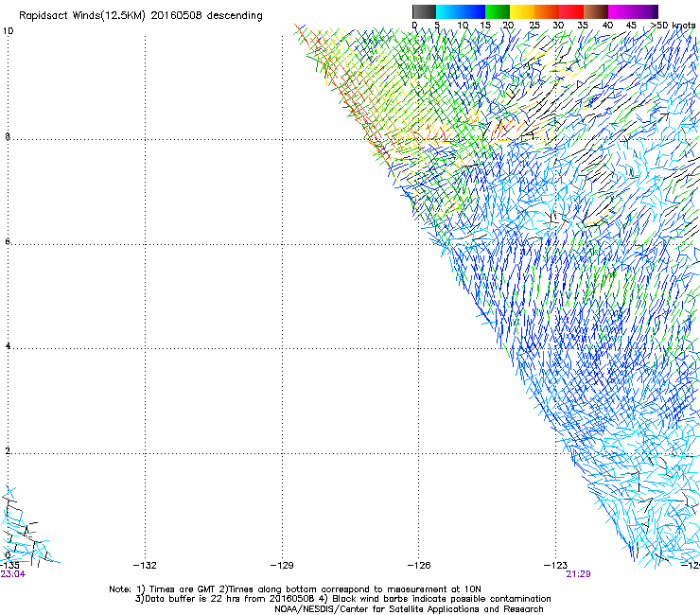Click the '>50 knots' legend label

(673, 25)
